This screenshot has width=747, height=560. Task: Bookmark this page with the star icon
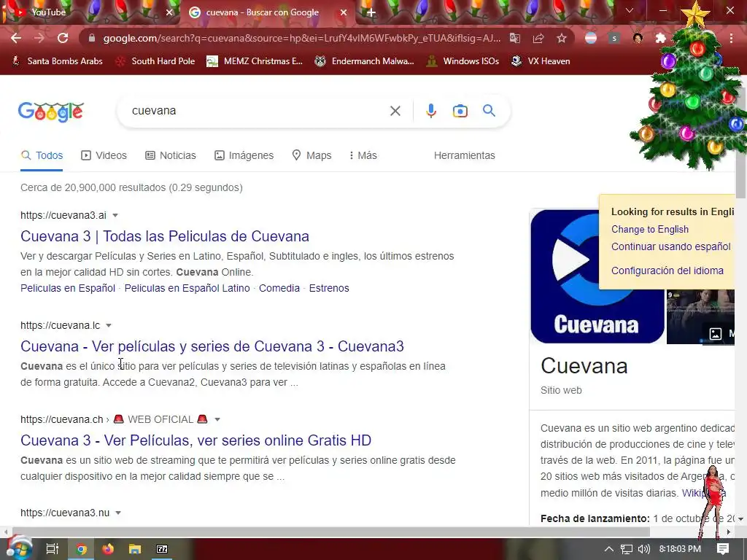tap(562, 38)
